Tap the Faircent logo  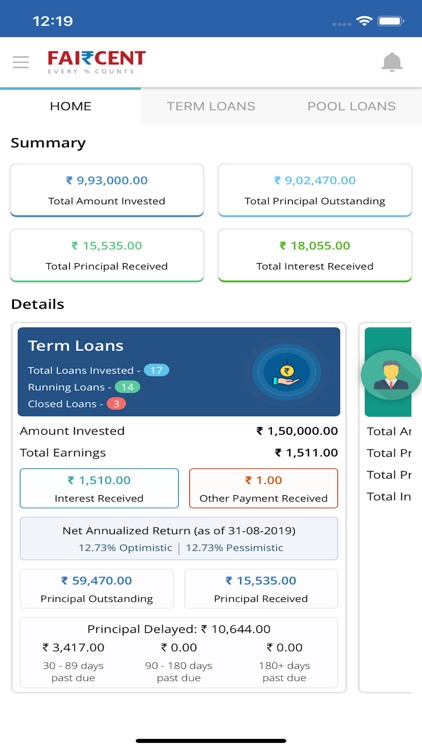tap(96, 62)
